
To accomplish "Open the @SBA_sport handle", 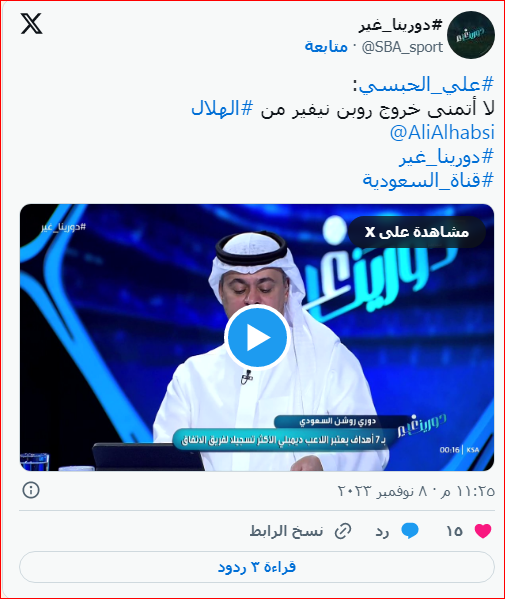I will [402, 47].
